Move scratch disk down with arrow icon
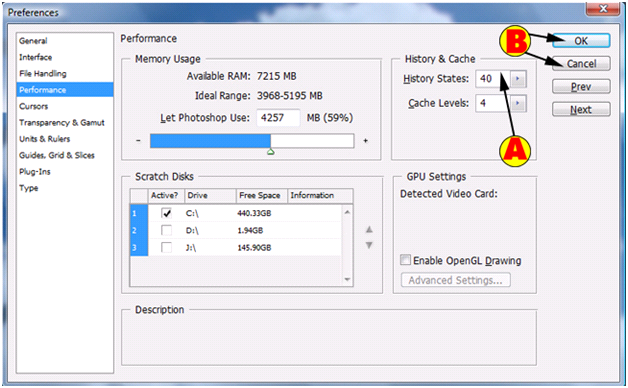The image size is (628, 388). click(x=369, y=245)
